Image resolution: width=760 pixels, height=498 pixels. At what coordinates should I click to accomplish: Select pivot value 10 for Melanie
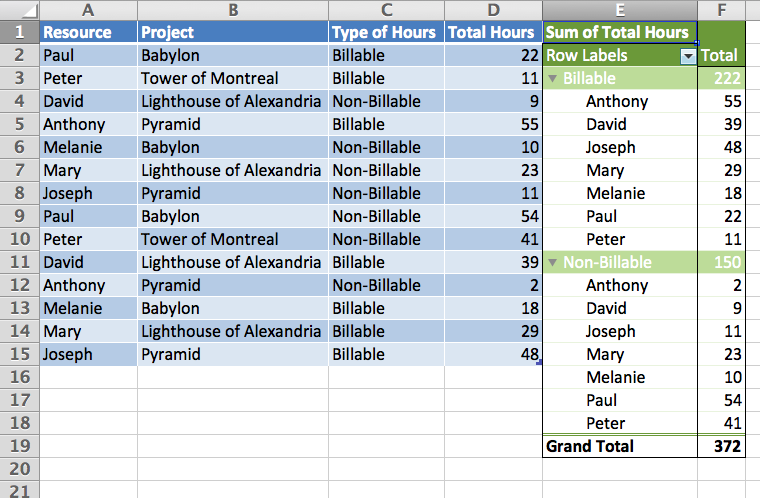click(722, 377)
